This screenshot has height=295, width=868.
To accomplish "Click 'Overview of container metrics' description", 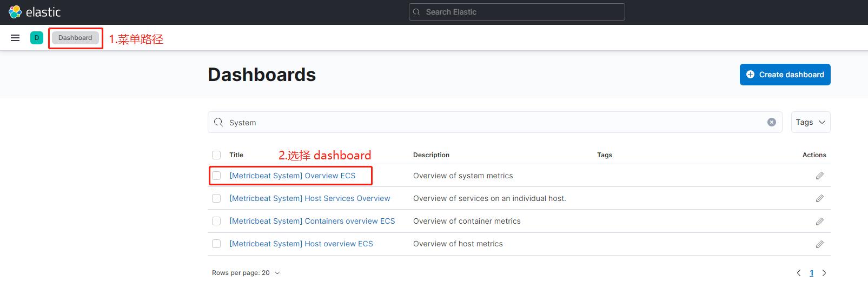I will coord(467,221).
